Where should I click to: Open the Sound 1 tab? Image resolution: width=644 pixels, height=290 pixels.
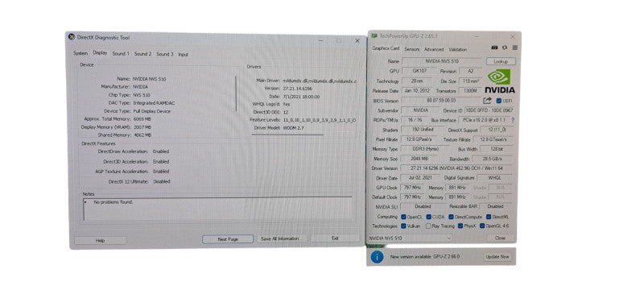tap(121, 54)
